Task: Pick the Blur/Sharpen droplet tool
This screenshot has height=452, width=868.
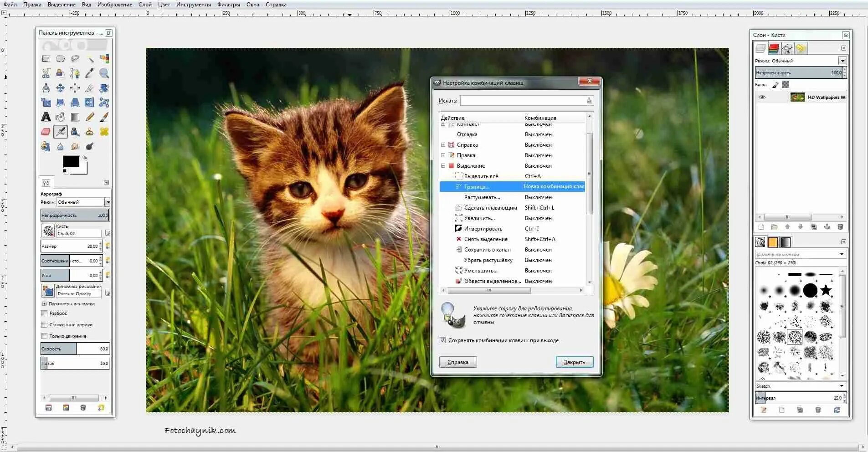Action: 61,146
